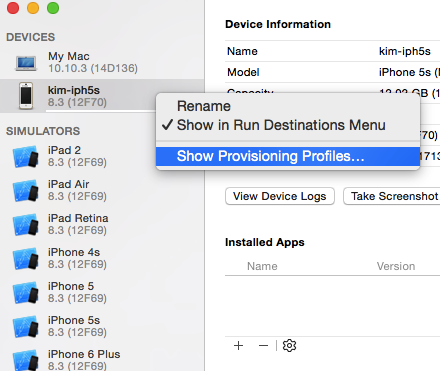Select My Mac in devices list
Image resolution: width=440 pixels, height=371 pixels.
click(x=102, y=62)
